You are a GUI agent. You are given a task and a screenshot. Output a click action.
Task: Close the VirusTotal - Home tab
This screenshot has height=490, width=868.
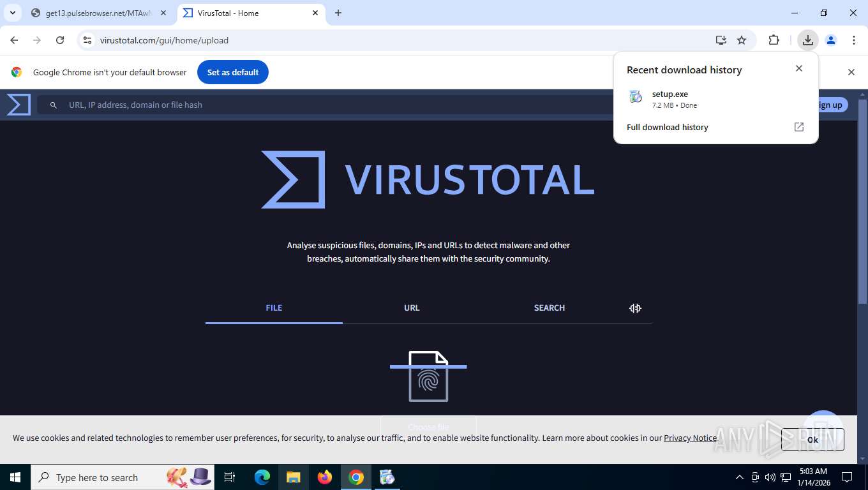pyautogui.click(x=315, y=13)
